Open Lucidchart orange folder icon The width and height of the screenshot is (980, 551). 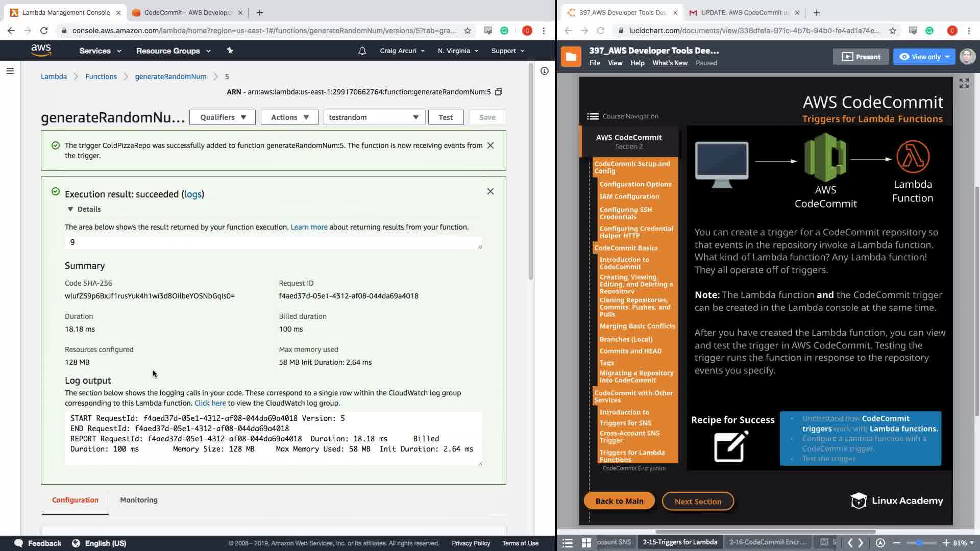point(571,57)
